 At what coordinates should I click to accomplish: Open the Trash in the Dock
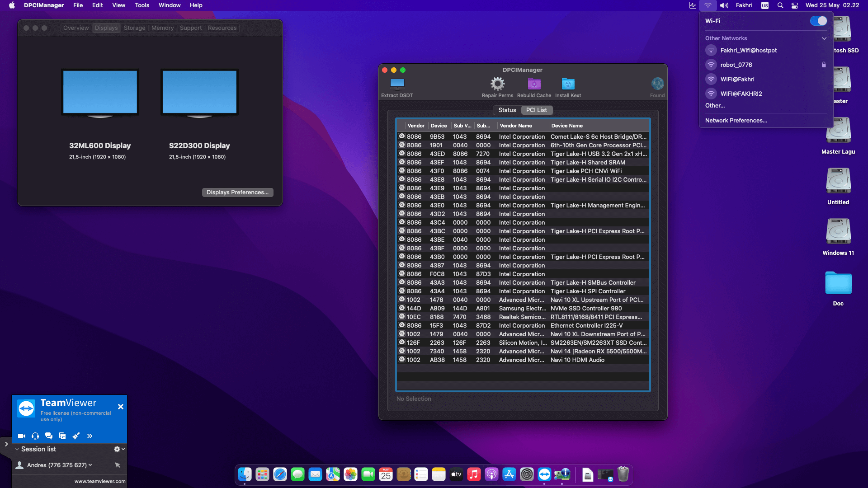point(623,474)
